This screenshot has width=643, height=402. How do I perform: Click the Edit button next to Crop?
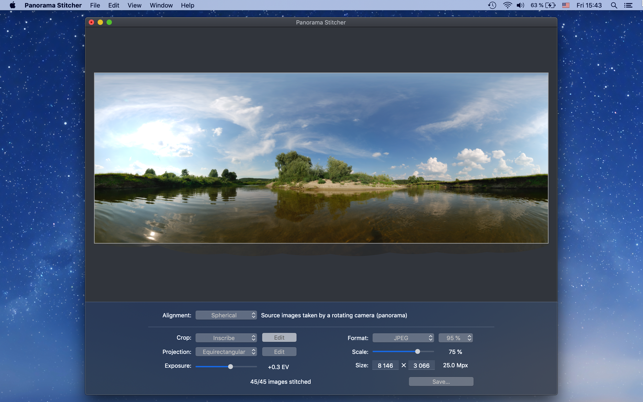coord(279,338)
